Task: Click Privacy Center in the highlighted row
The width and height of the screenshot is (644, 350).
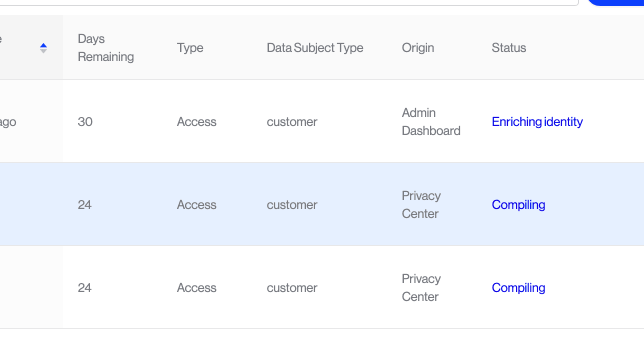Action: pos(421,205)
